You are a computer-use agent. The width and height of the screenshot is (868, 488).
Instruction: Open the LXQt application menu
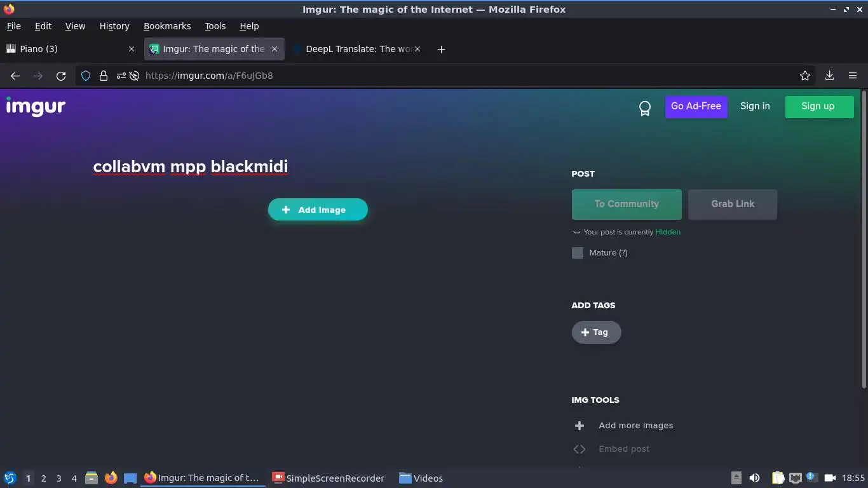pos(10,478)
